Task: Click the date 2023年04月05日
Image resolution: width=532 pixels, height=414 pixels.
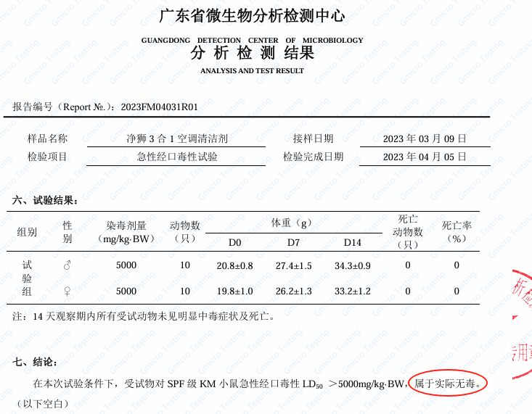Action: (425, 157)
